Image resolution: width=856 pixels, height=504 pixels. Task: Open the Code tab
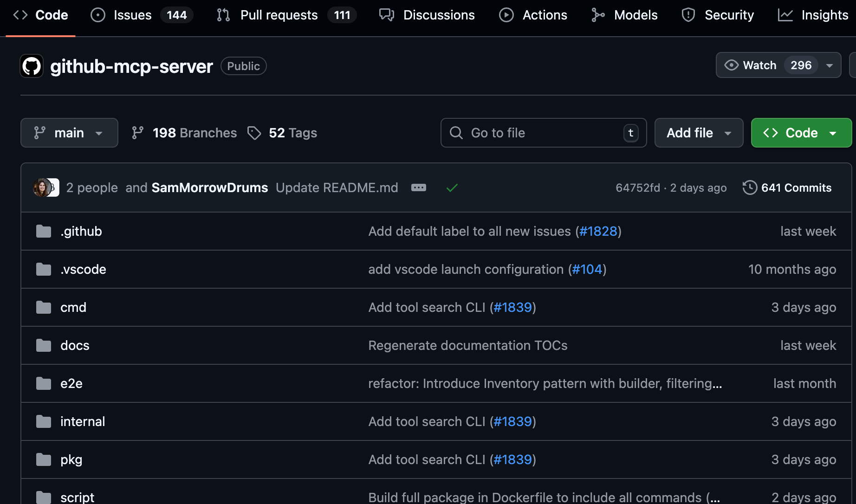[40, 15]
